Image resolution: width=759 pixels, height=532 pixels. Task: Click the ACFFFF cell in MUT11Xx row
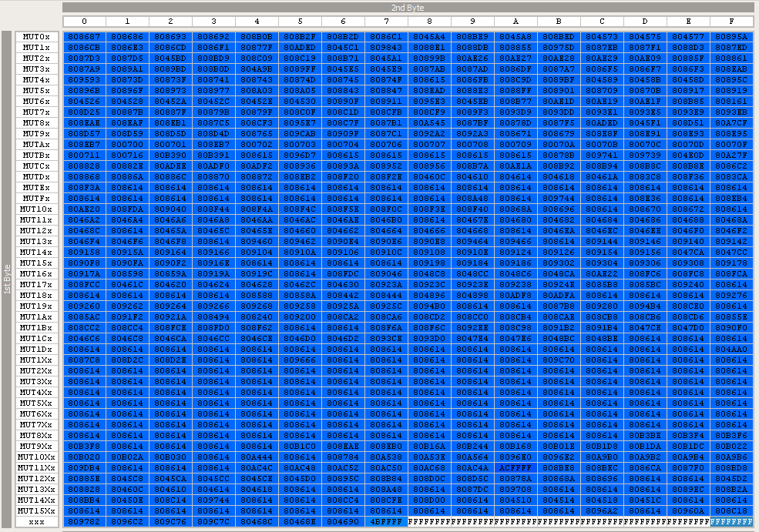[x=516, y=467]
